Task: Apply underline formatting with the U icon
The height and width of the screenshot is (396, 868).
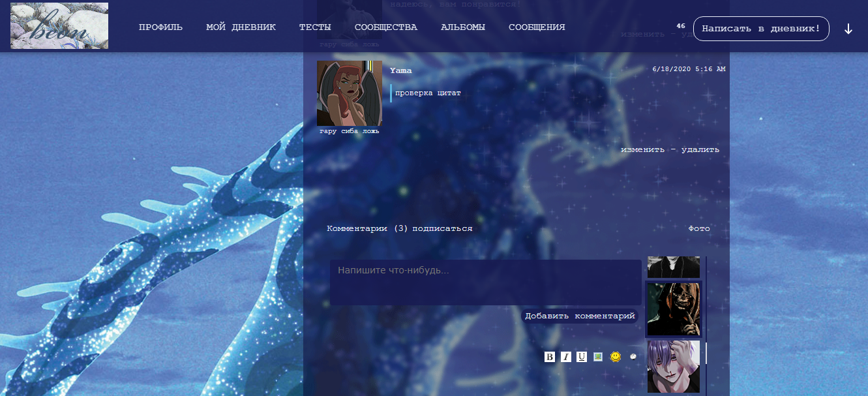Action: click(x=582, y=357)
